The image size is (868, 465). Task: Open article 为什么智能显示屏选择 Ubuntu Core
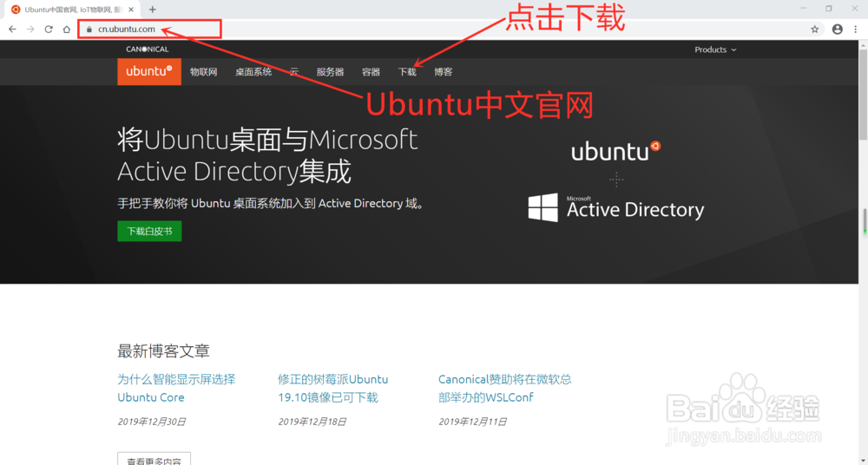tap(176, 388)
